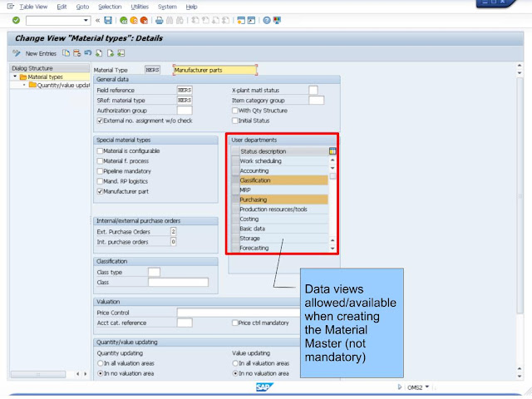Click the Next Entry icon

click(111, 53)
